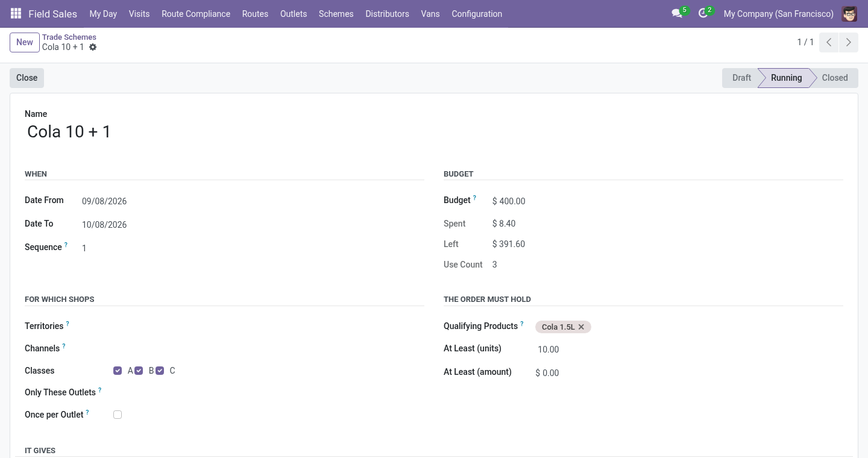Follow the Trade Schemes breadcrumb link
The height and width of the screenshot is (458, 868).
[69, 37]
